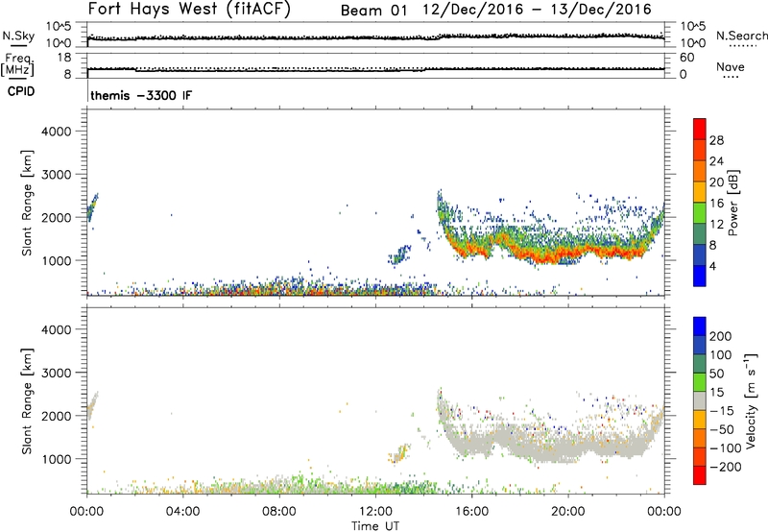768x532 pixels.
Task: Click the 'Slant Range [km]' label of the velocity panel
Action: click(27, 401)
